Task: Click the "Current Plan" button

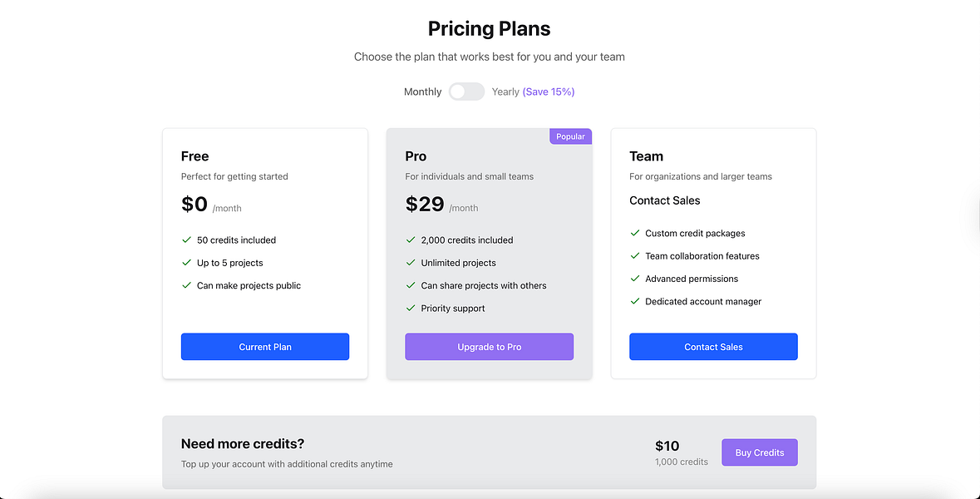Action: click(264, 346)
